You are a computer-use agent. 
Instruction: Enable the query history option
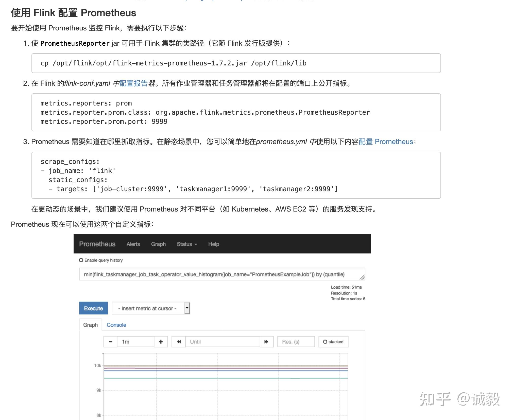coord(81,260)
